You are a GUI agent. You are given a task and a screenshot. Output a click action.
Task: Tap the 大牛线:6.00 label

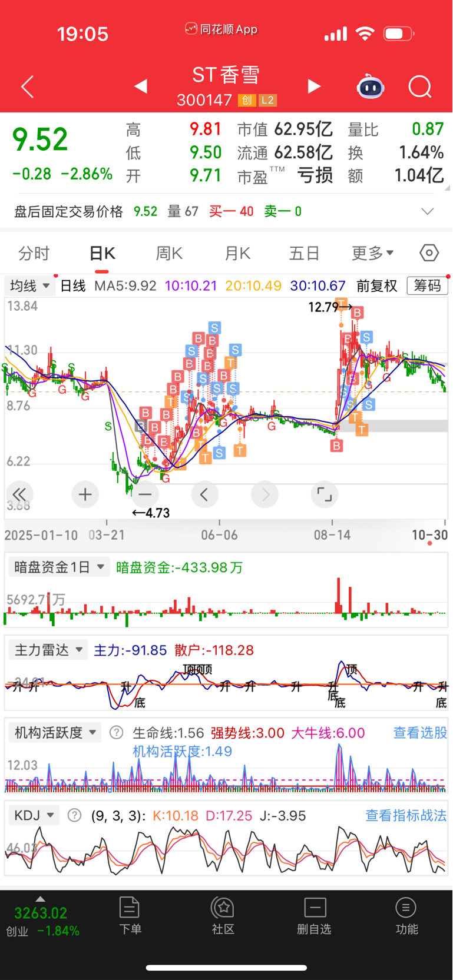click(x=328, y=733)
